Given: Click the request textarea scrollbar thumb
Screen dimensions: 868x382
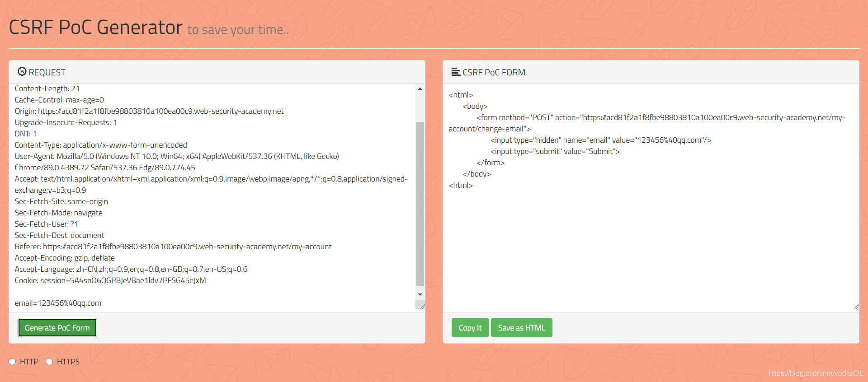Looking at the screenshot, I should (420, 204).
